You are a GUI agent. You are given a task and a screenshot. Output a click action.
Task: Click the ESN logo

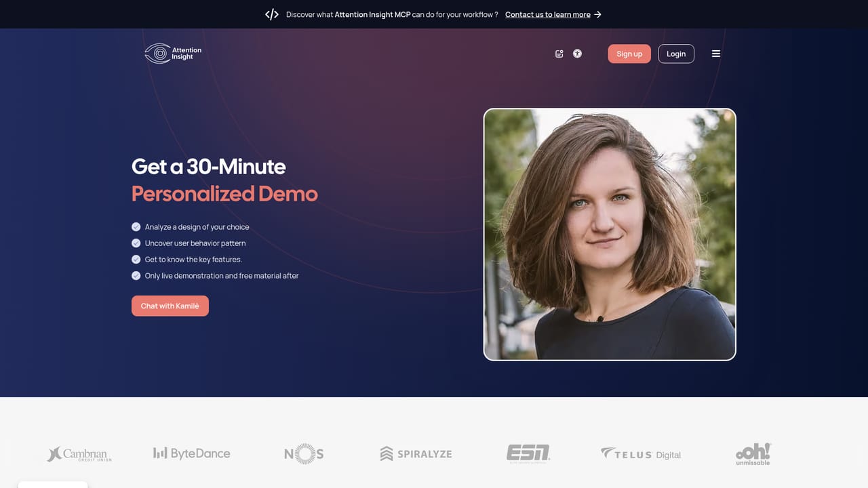tap(528, 453)
